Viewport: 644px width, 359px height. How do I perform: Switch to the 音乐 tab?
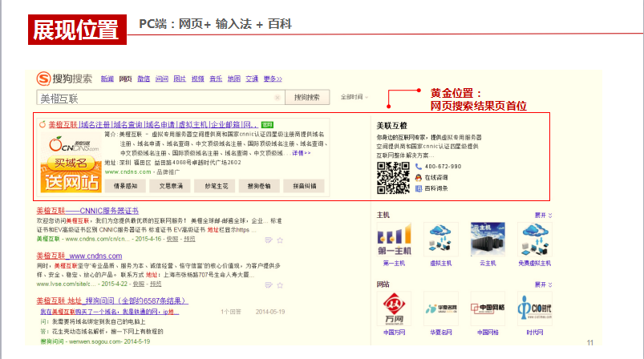(216, 79)
